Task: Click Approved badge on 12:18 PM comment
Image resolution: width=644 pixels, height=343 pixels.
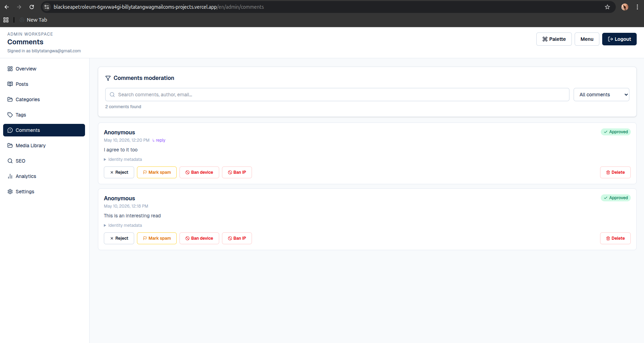Action: (x=616, y=198)
